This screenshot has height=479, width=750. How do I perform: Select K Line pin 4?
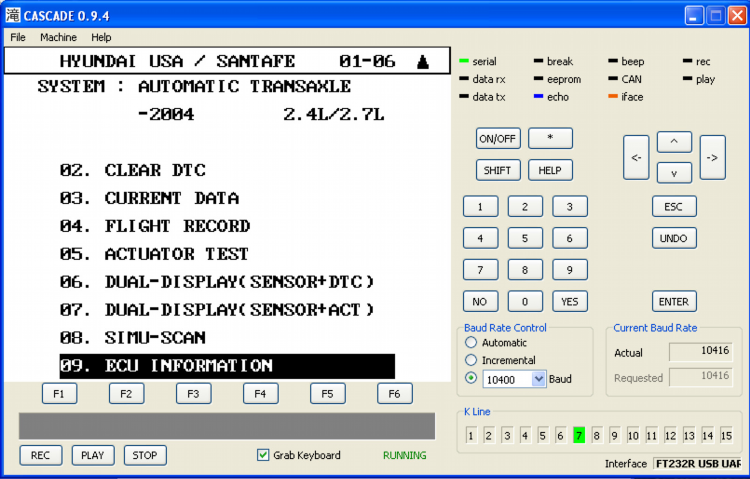[x=525, y=435]
